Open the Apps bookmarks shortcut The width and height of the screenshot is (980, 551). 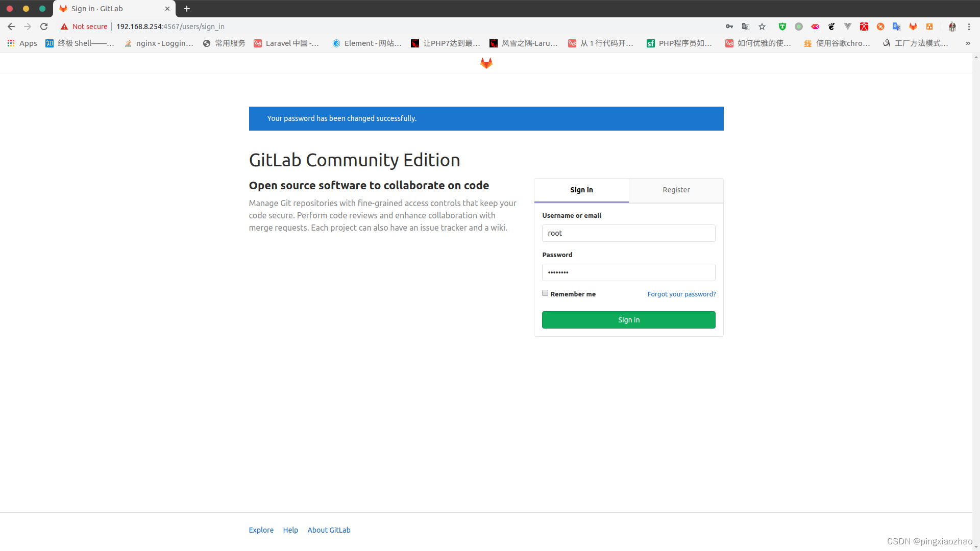click(22, 43)
